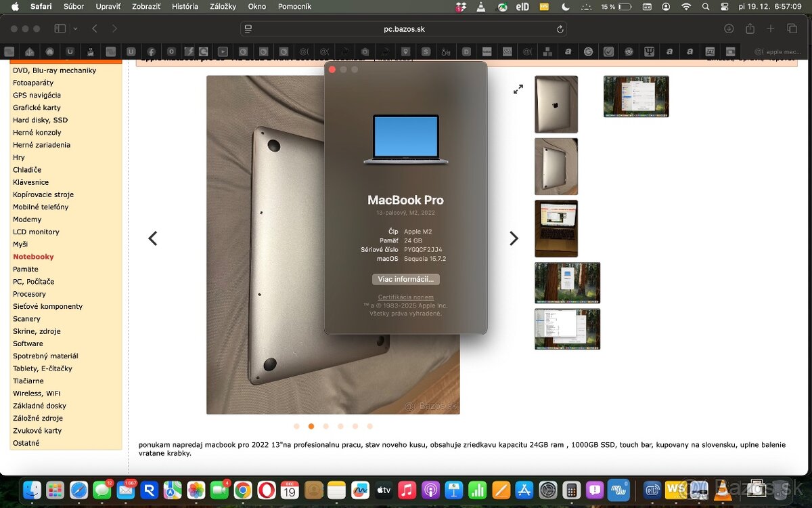
Task: Reload the page from the address bar
Action: 560,29
